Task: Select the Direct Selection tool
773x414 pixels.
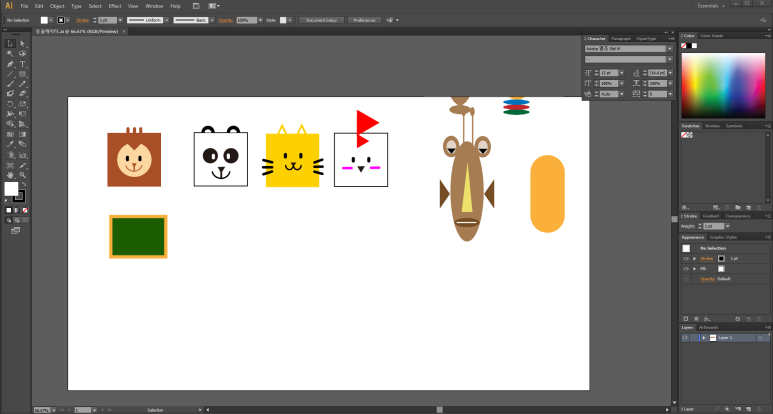Action: [x=22, y=43]
